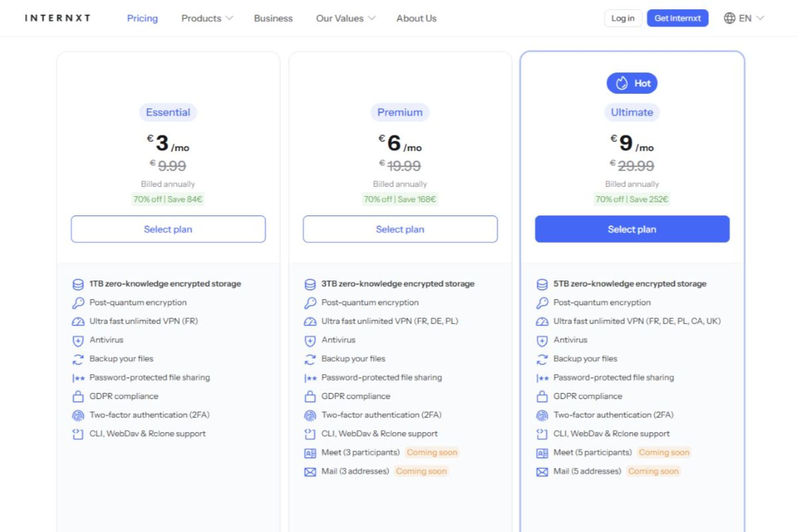Click Premium plan Antivirus shield icon

tap(310, 341)
